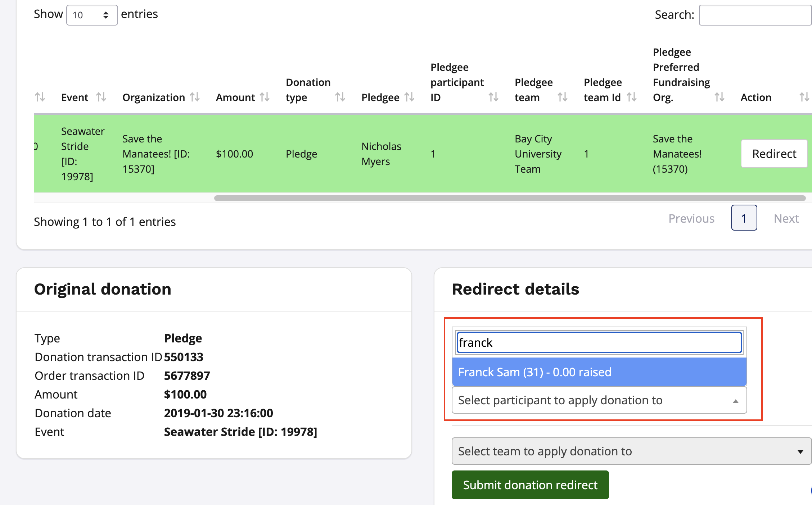Sort by Action column arrows

coord(804,97)
